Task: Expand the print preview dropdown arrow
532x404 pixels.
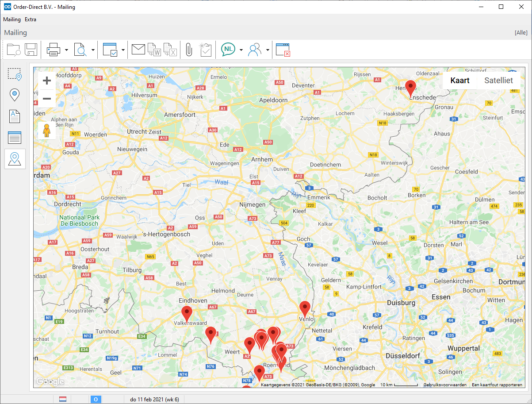Action: coord(93,50)
